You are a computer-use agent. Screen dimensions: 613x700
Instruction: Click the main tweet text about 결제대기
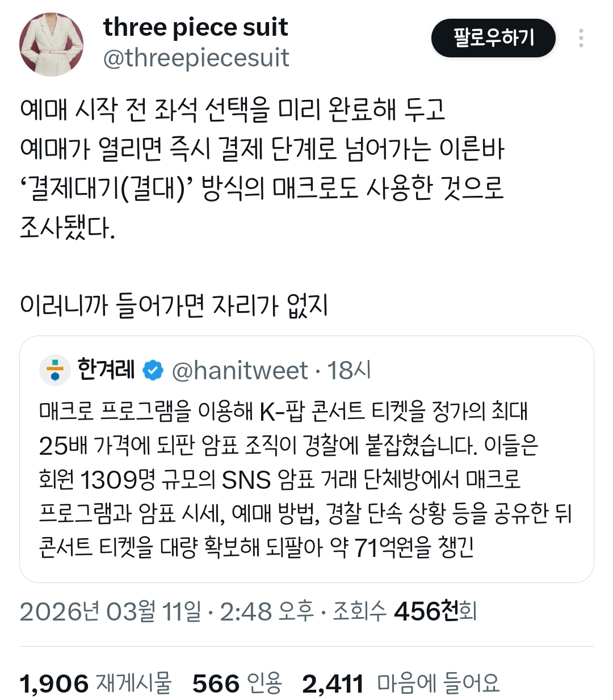(x=262, y=169)
